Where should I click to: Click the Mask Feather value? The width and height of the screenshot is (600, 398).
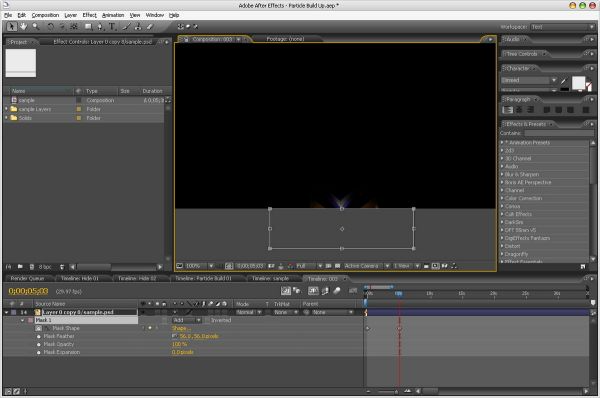point(199,336)
